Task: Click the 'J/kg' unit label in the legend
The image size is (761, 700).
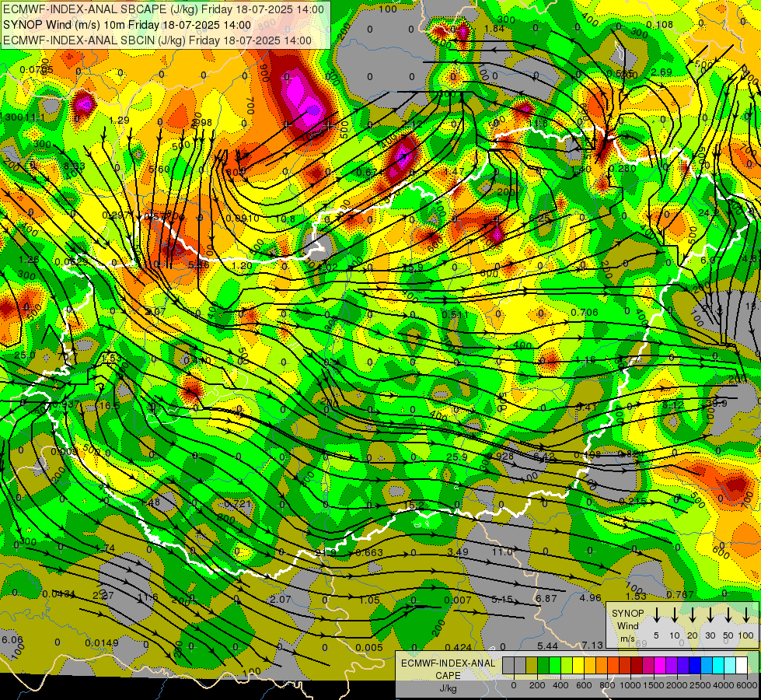Action: pos(449,688)
